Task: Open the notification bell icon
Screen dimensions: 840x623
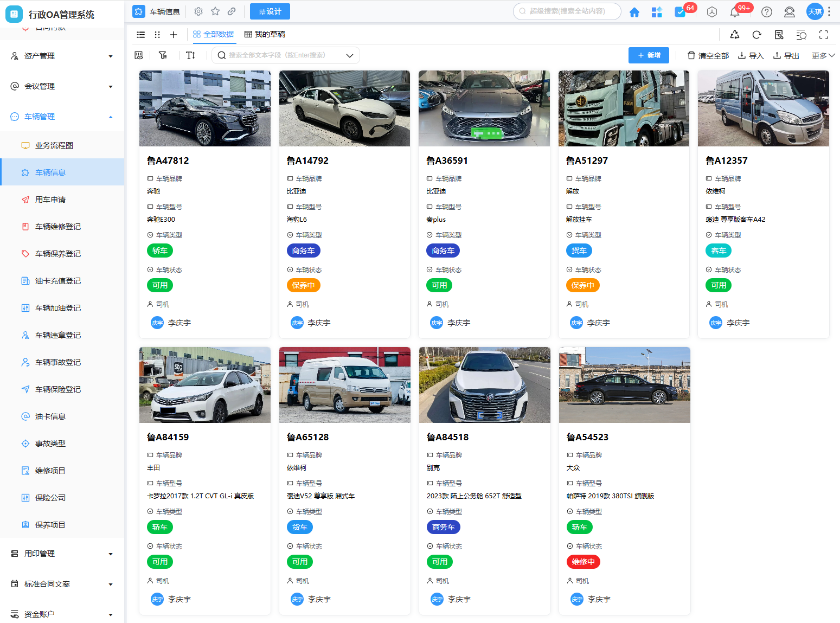Action: 735,12
